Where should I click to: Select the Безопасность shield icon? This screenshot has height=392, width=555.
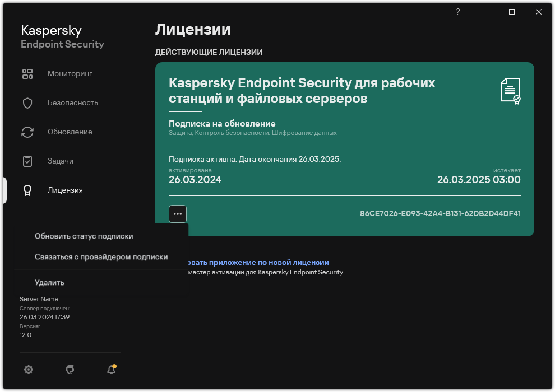pyautogui.click(x=27, y=102)
